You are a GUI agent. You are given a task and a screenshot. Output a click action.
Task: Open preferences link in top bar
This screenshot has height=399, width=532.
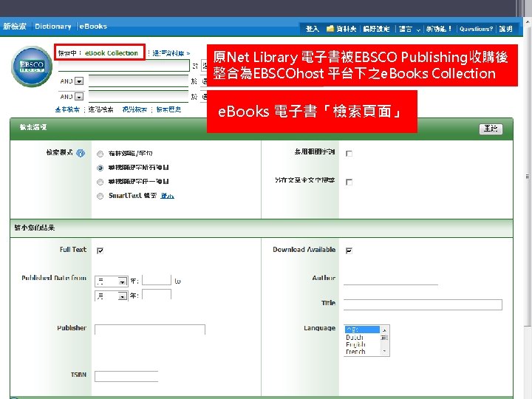click(x=376, y=29)
